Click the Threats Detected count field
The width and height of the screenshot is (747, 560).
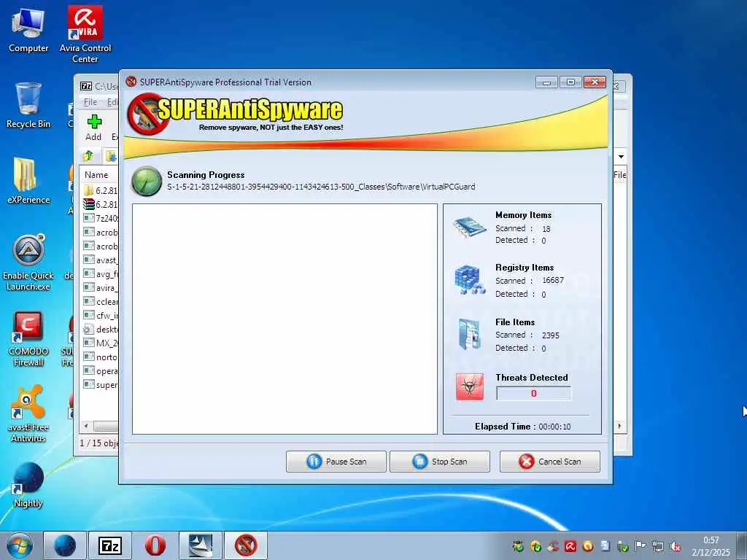(533, 393)
